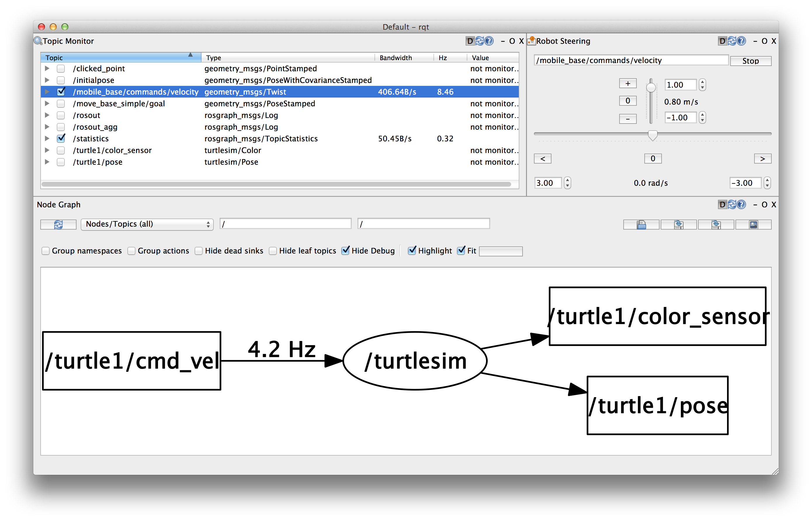Click the D dock icon in Topic Monitor header
The height and width of the screenshot is (521, 812).
point(470,41)
